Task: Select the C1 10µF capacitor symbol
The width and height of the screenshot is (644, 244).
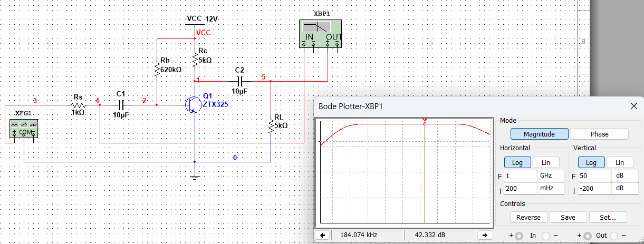Action: (x=121, y=105)
